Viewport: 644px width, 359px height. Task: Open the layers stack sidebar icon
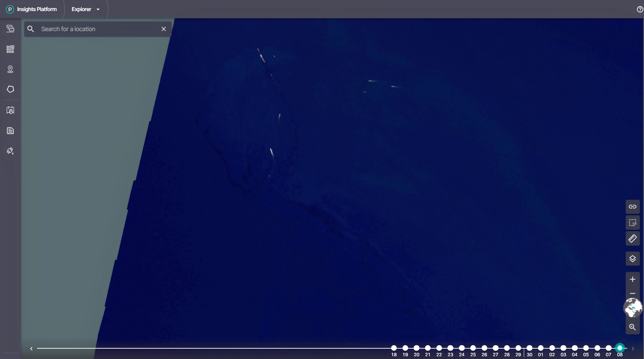click(10, 29)
